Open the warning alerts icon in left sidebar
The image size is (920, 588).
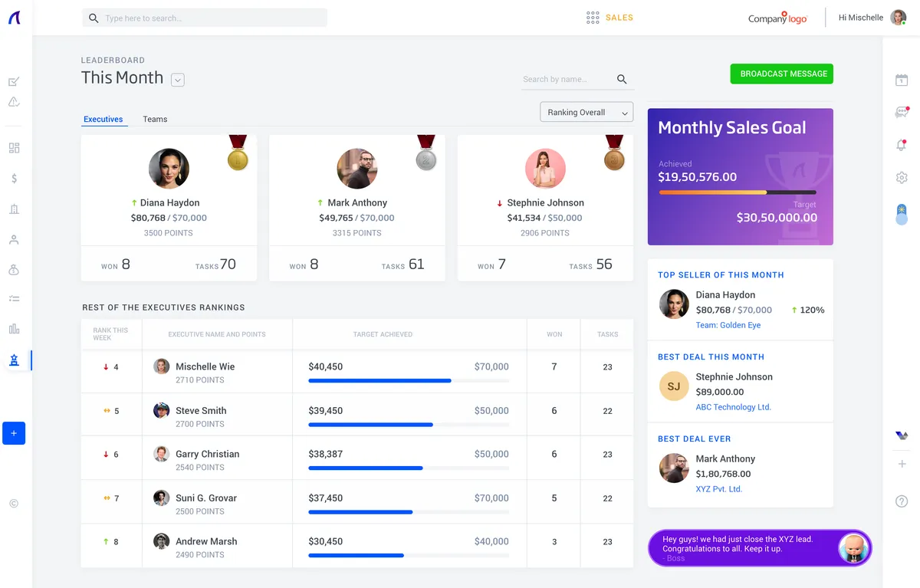pos(14,102)
